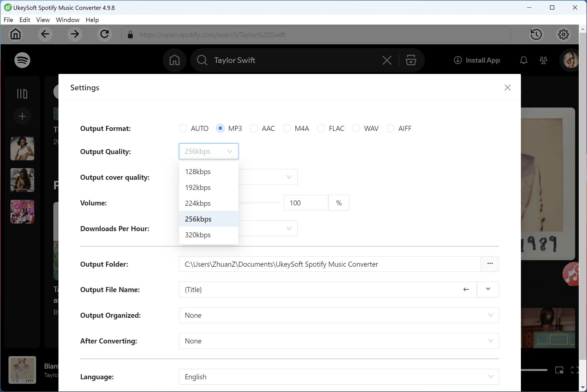Open the Window menu
587x392 pixels.
pos(68,20)
